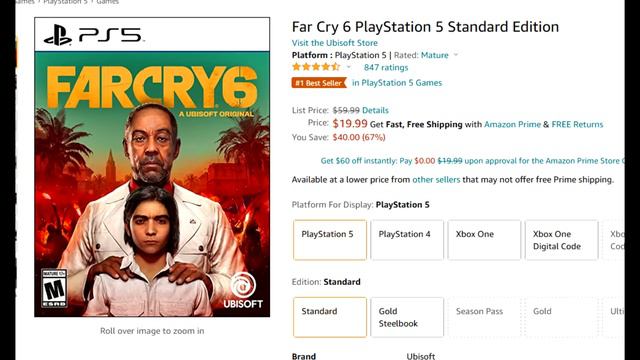Click the Far Cry 6 cover image

tap(152, 167)
